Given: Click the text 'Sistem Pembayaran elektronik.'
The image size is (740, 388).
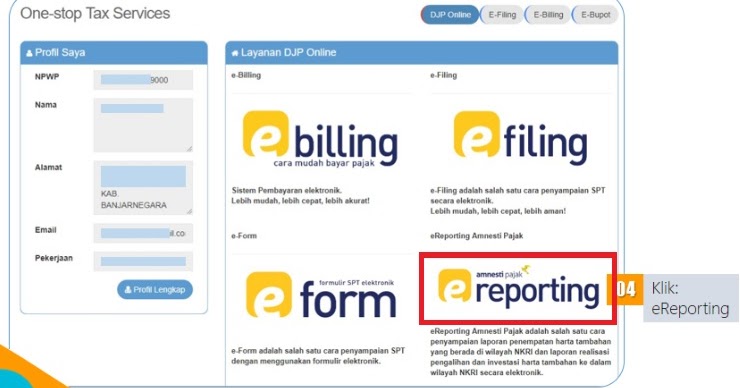Looking at the screenshot, I should 286,190.
